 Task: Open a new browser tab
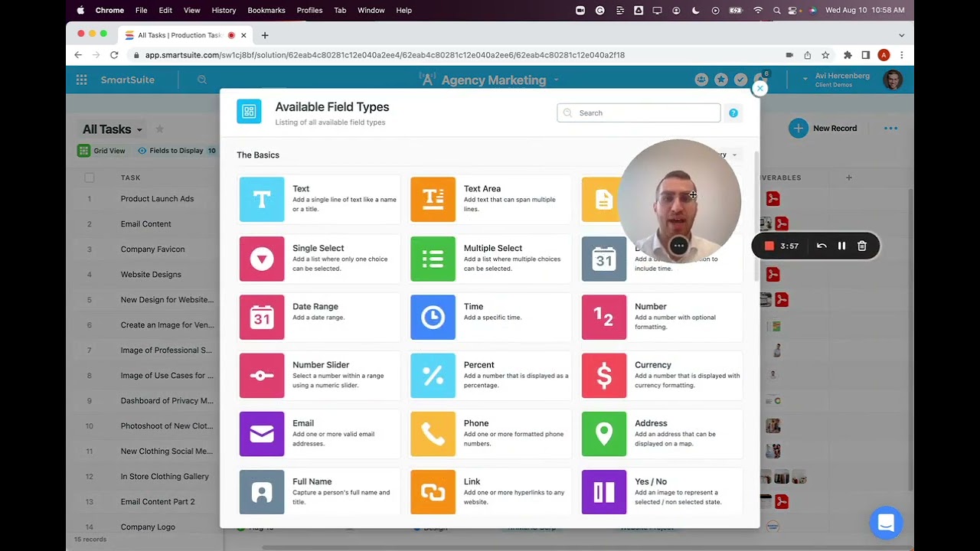(265, 35)
